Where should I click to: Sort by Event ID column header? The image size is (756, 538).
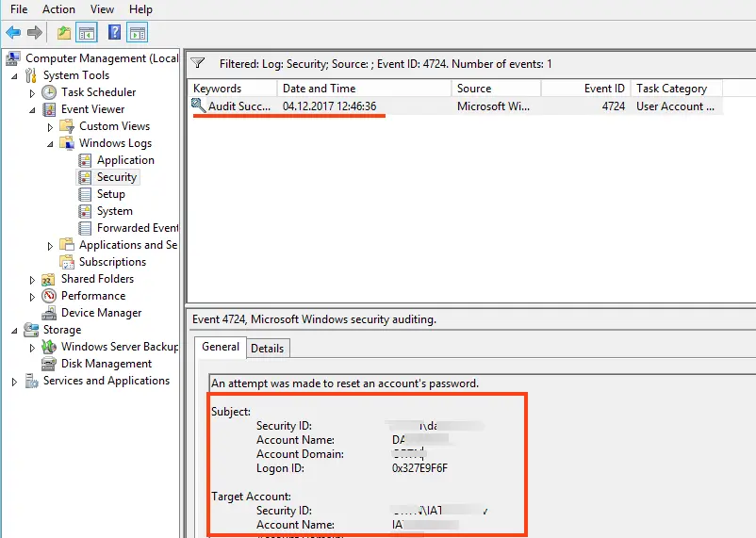pos(585,89)
